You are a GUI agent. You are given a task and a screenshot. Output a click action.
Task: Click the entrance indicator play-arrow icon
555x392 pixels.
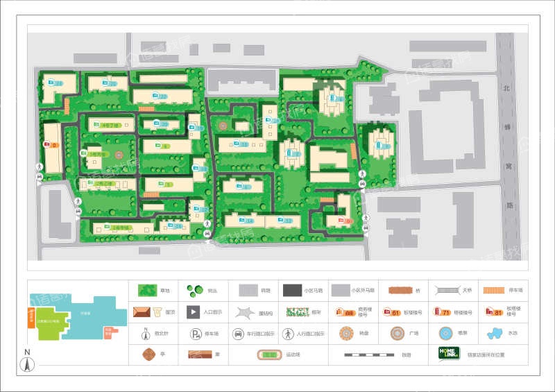[x=194, y=312]
